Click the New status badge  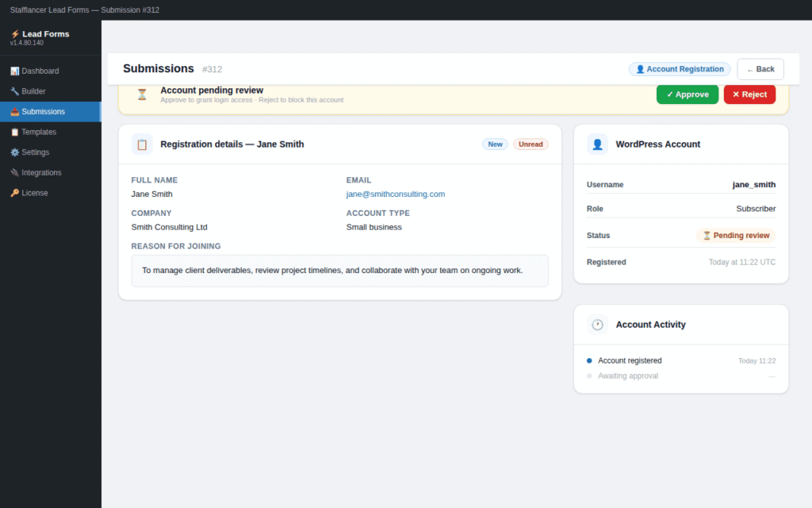coord(495,144)
